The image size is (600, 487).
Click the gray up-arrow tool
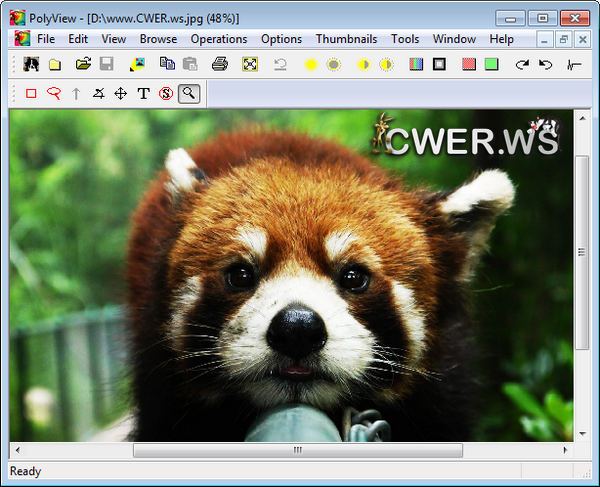coord(76,94)
